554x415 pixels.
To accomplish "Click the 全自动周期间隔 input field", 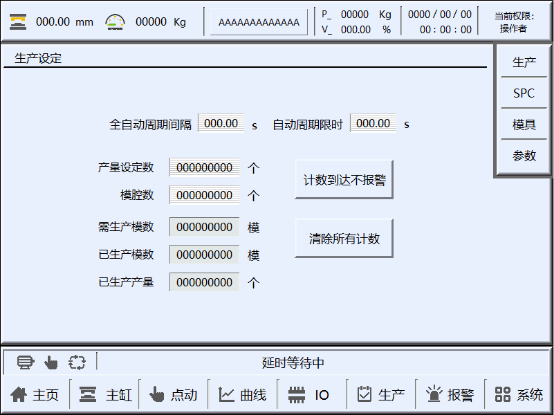I will coord(221,123).
